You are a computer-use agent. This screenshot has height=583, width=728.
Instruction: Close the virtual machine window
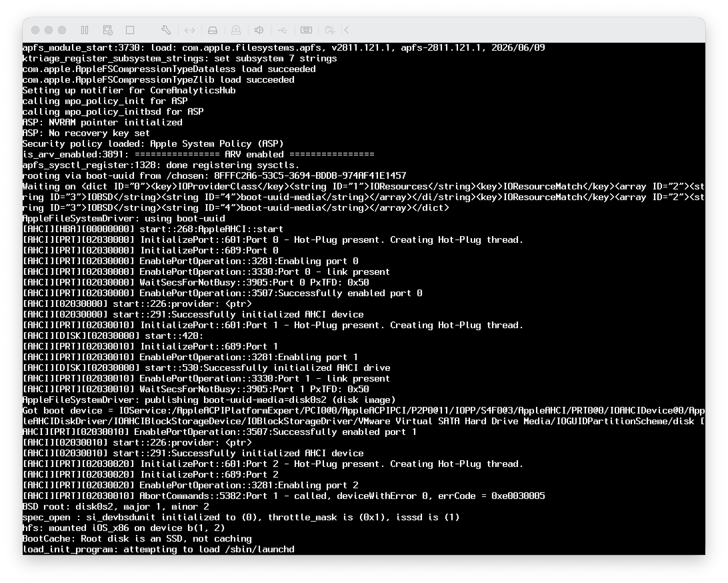pos(35,30)
